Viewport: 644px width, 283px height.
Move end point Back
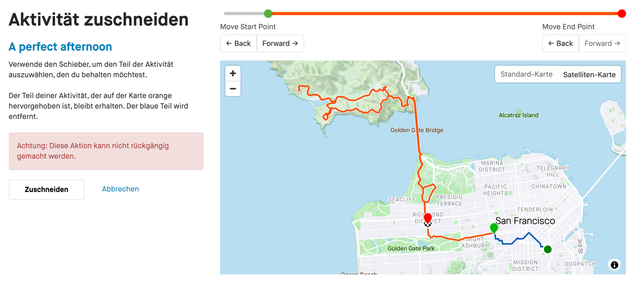tap(560, 43)
